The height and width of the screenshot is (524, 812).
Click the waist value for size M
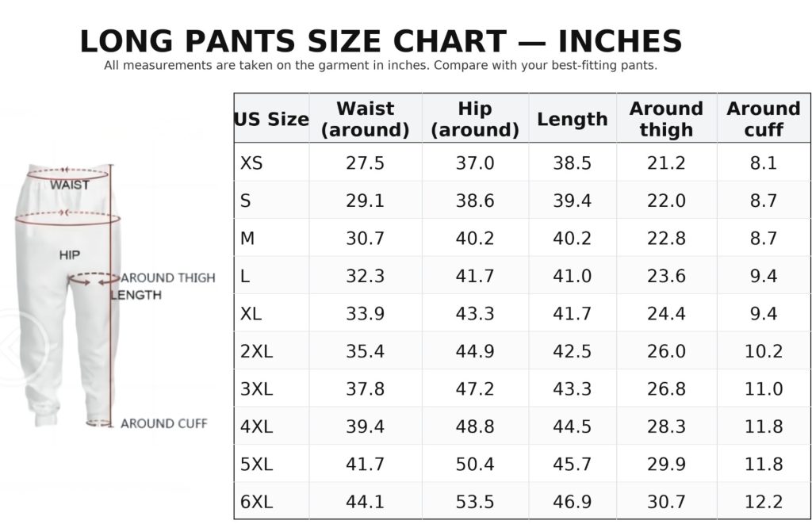[x=365, y=239]
